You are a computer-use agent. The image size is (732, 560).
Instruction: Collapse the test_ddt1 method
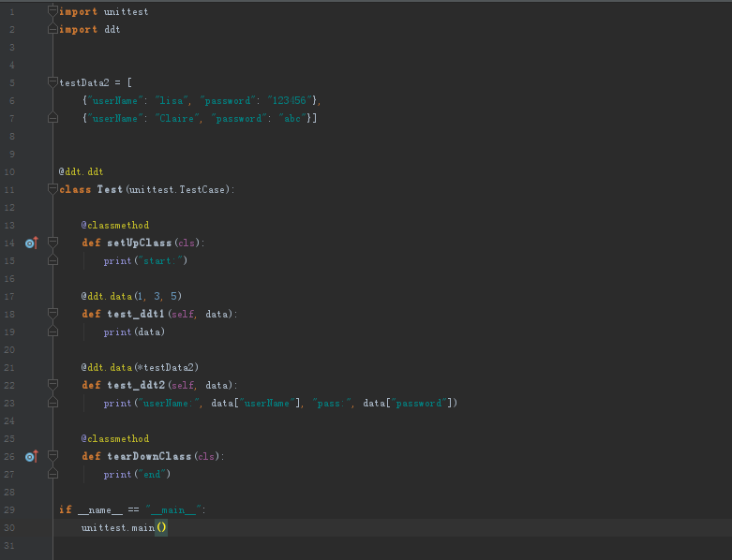(x=52, y=314)
